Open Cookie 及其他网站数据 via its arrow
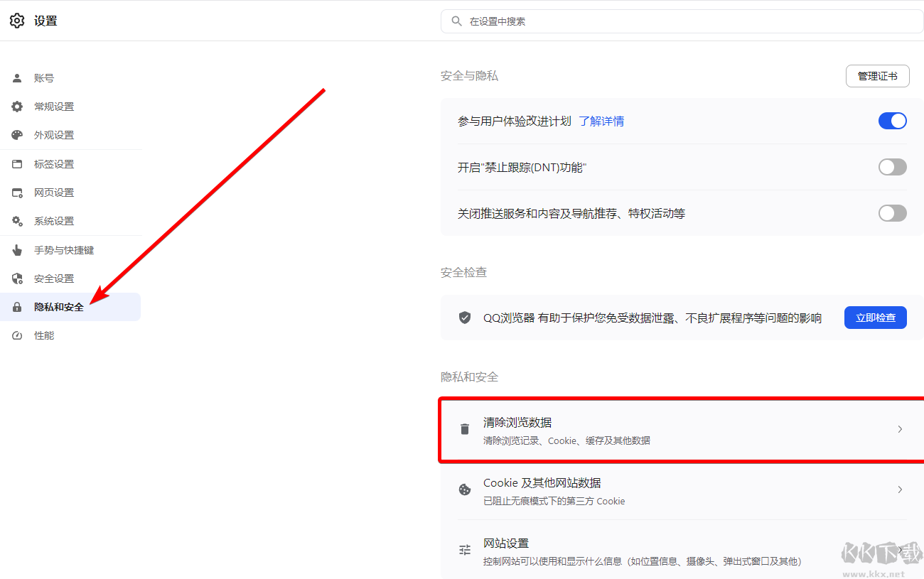Viewport: 924px width, 579px height. tap(900, 489)
